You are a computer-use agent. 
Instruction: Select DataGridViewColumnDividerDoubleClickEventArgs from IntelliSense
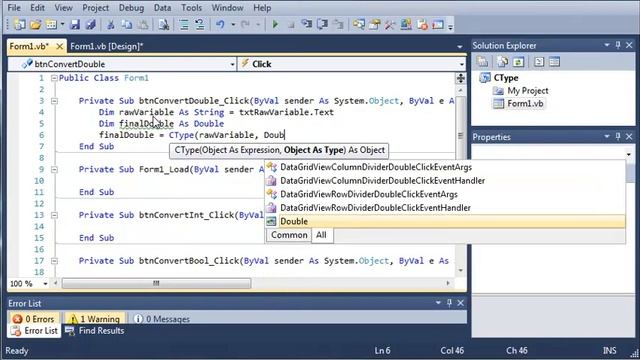[445, 167]
